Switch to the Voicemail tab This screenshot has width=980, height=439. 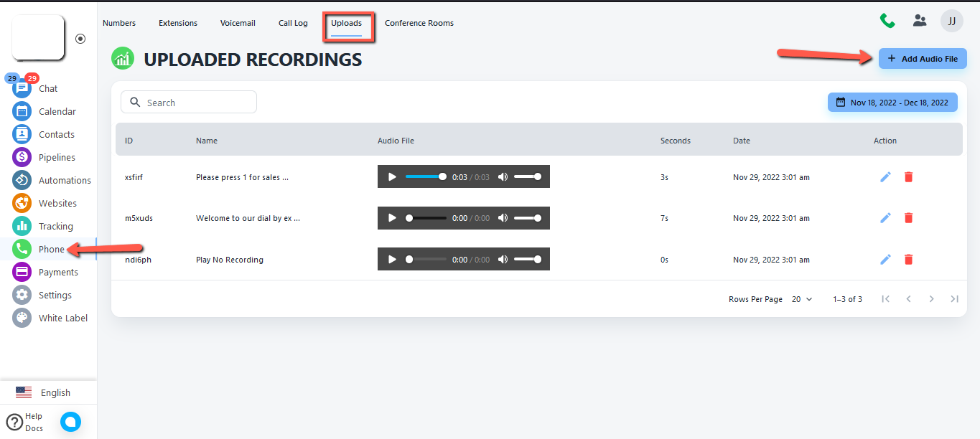(x=238, y=23)
